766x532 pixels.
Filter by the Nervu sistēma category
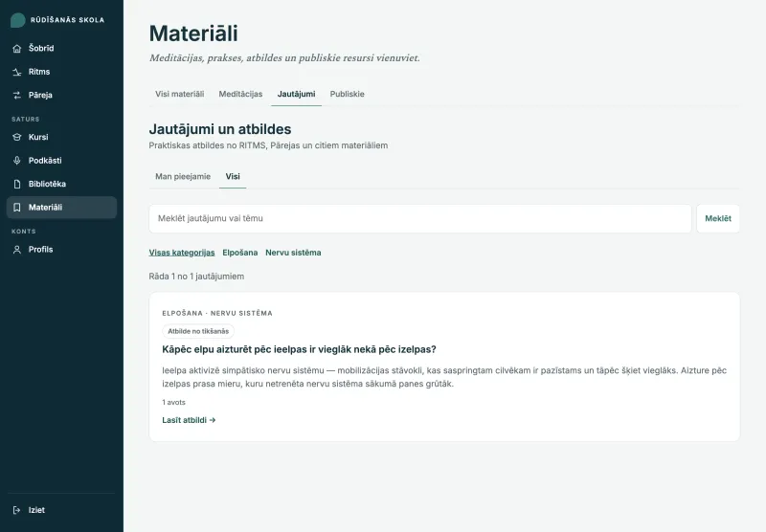tap(293, 253)
